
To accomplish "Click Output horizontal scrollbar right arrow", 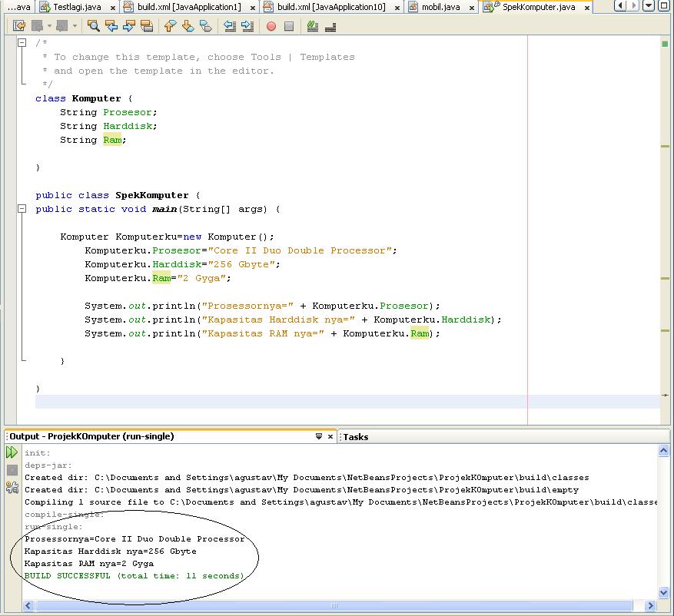I will pos(650,606).
